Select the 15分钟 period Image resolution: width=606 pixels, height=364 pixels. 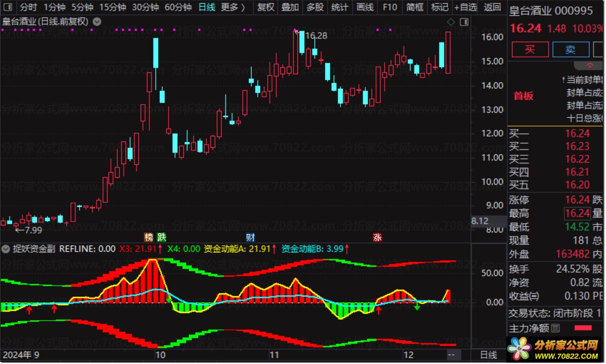pyautogui.click(x=113, y=7)
